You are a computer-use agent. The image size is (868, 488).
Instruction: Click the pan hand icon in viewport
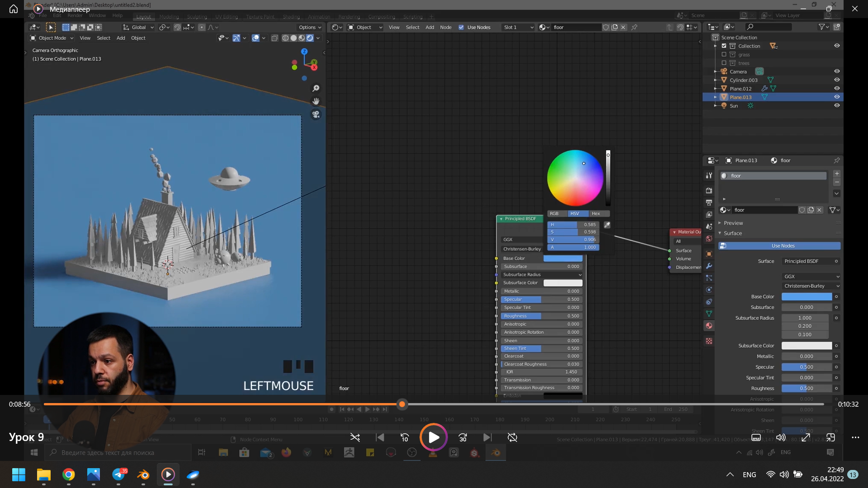coord(316,101)
